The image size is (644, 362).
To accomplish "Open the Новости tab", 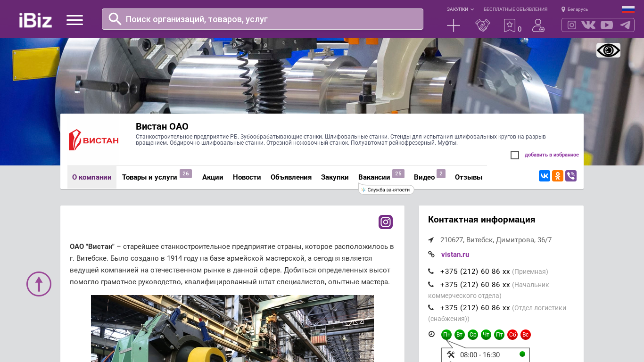I will [247, 177].
